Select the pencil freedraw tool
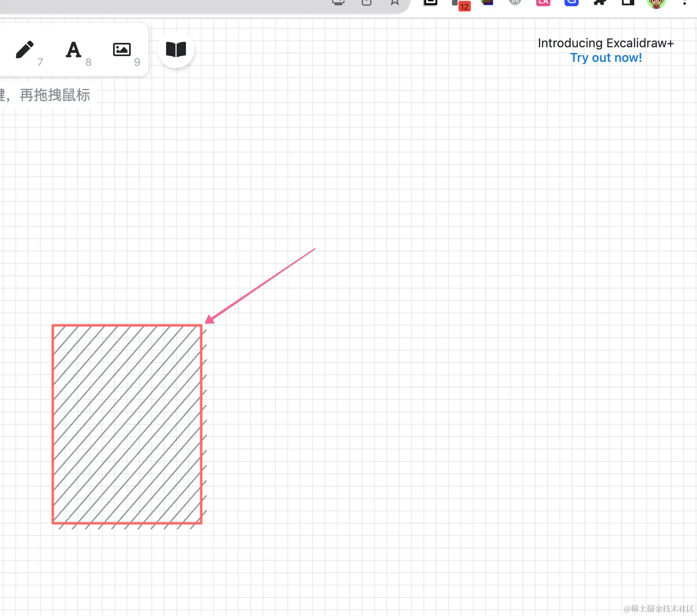This screenshot has height=616, width=697. pyautogui.click(x=25, y=49)
